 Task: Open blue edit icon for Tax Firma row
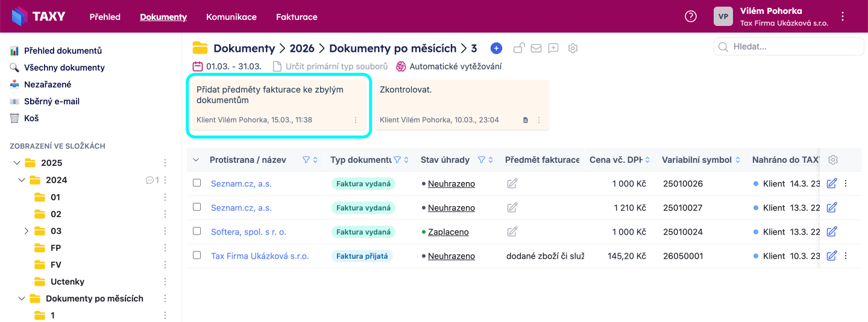(x=832, y=256)
